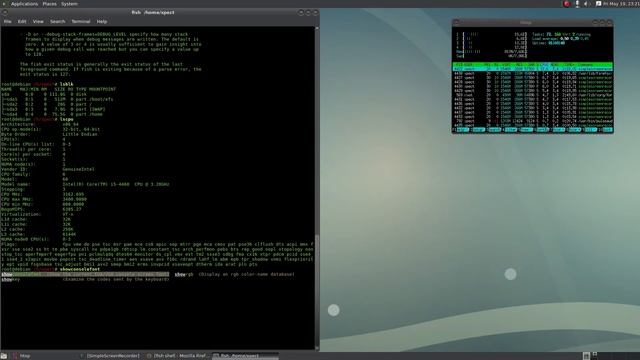The width and height of the screenshot is (640, 360).
Task: Click the Load average text in htop
Action: (560, 39)
